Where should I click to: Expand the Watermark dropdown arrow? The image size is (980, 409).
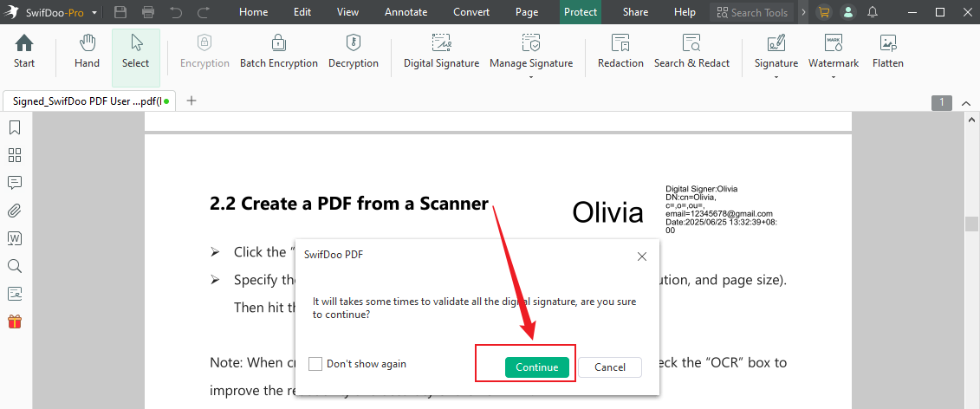[x=834, y=77]
